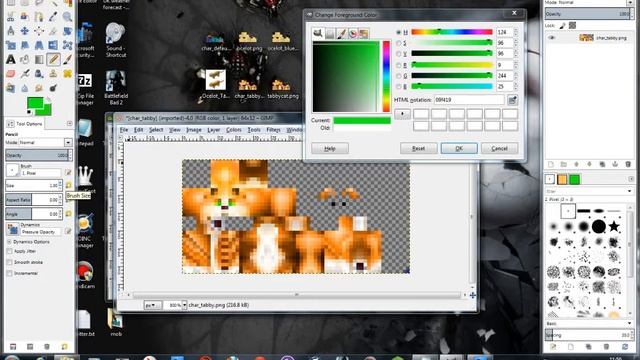Screen dimensions: 640x360
Task: Select the Airbrush tool in toolbox
Action: click(25, 74)
